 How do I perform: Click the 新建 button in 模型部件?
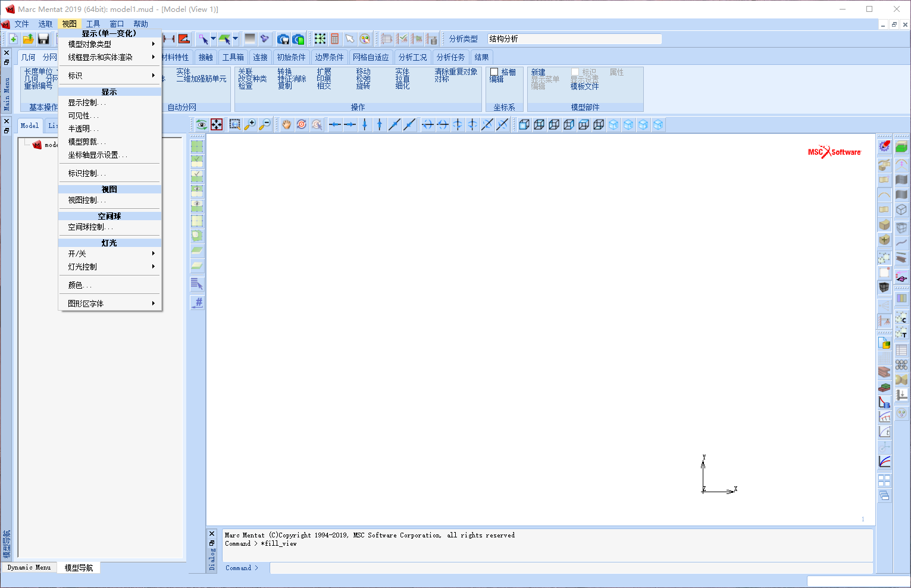pos(539,72)
